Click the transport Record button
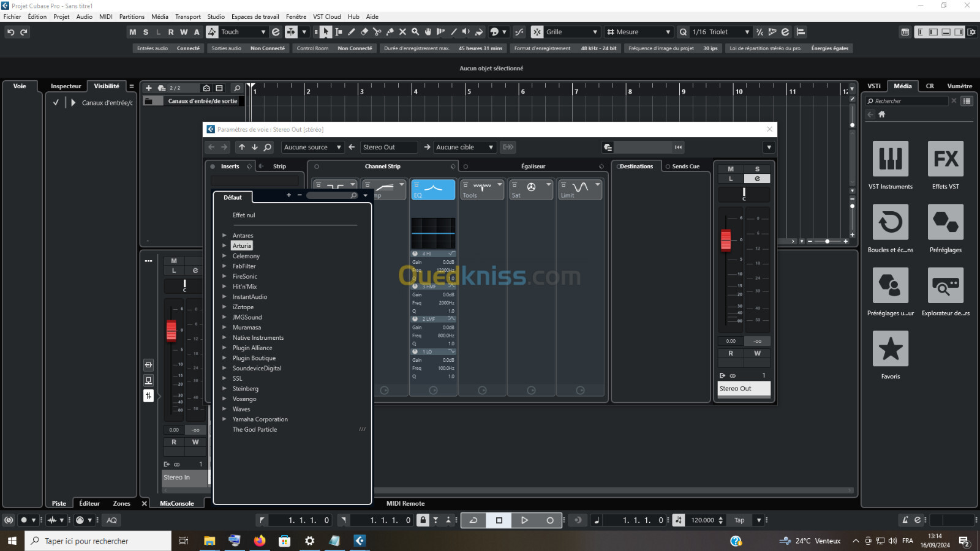The width and height of the screenshot is (980, 551). pyautogui.click(x=550, y=520)
